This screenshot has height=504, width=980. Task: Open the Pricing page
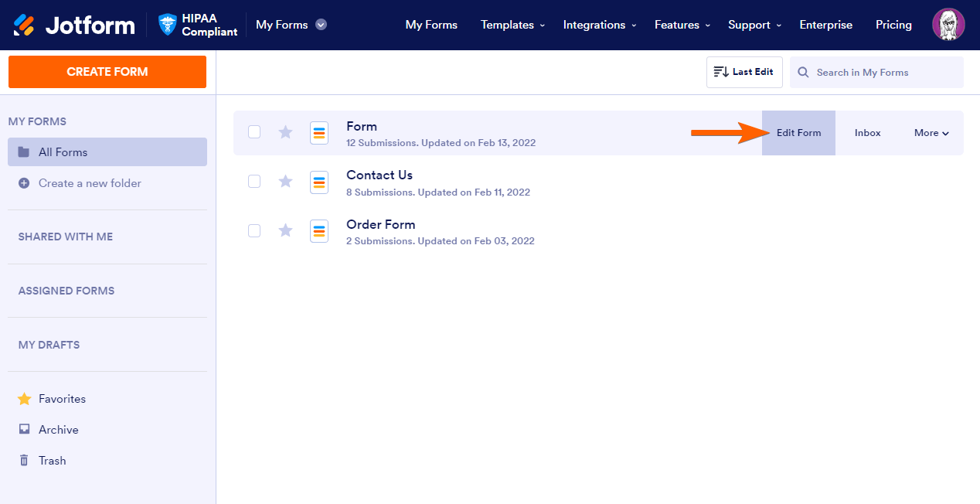[x=893, y=25]
